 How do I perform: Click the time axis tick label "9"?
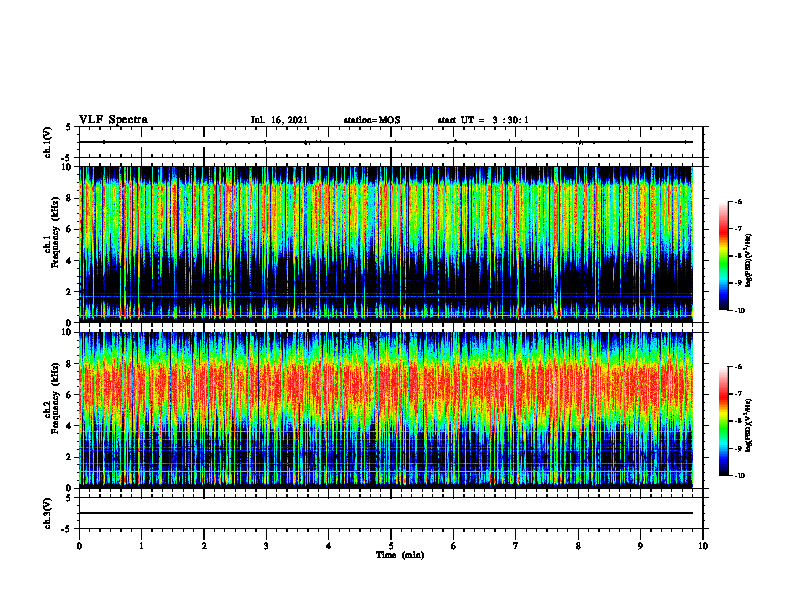coord(640,546)
